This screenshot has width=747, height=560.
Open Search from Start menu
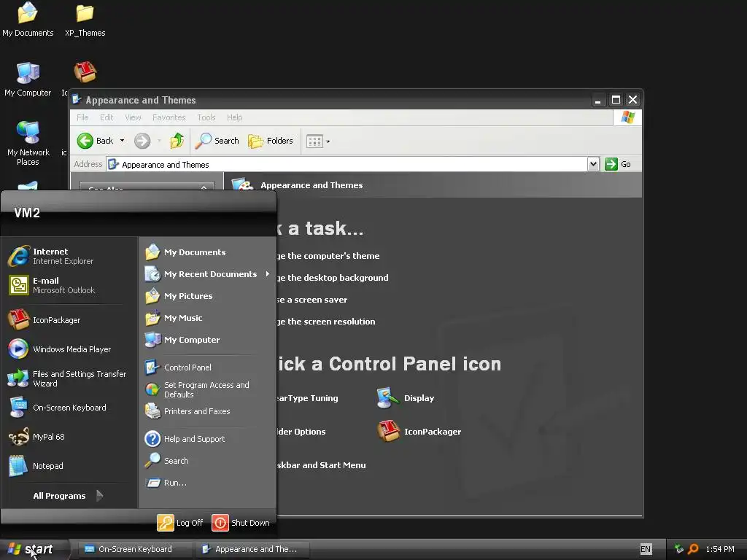tap(167, 461)
